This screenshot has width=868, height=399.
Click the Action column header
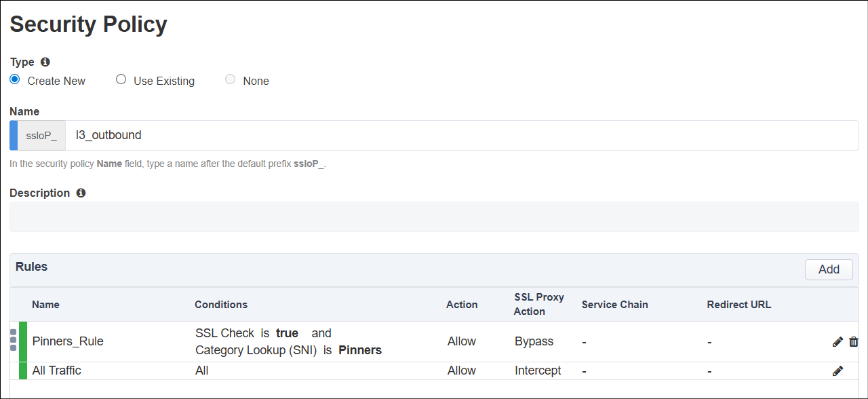click(462, 305)
